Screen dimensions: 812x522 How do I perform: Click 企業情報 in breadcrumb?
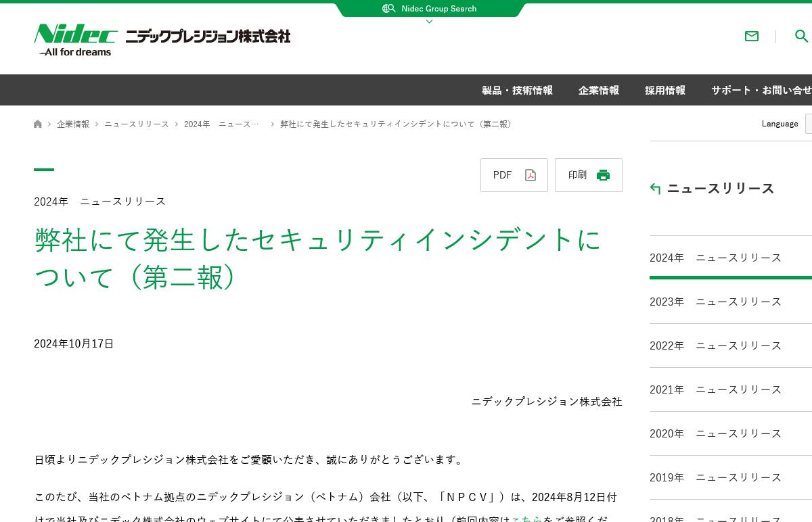73,124
